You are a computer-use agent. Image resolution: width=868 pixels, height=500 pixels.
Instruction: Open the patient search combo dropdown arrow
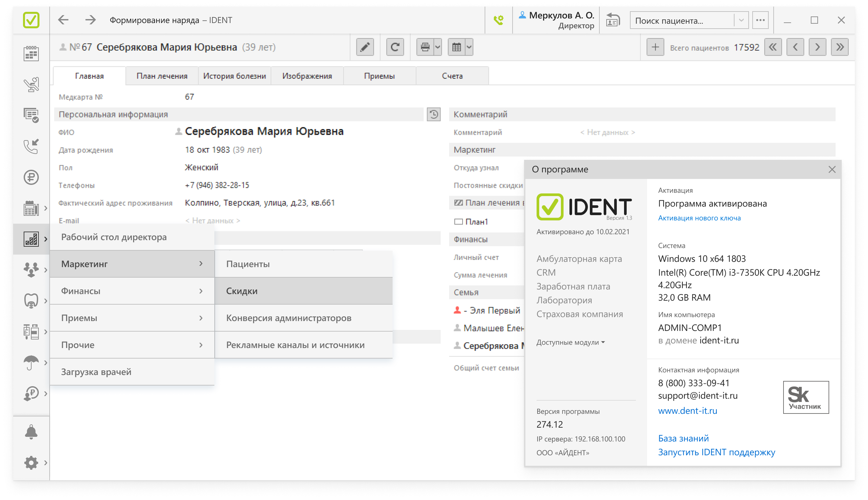741,20
